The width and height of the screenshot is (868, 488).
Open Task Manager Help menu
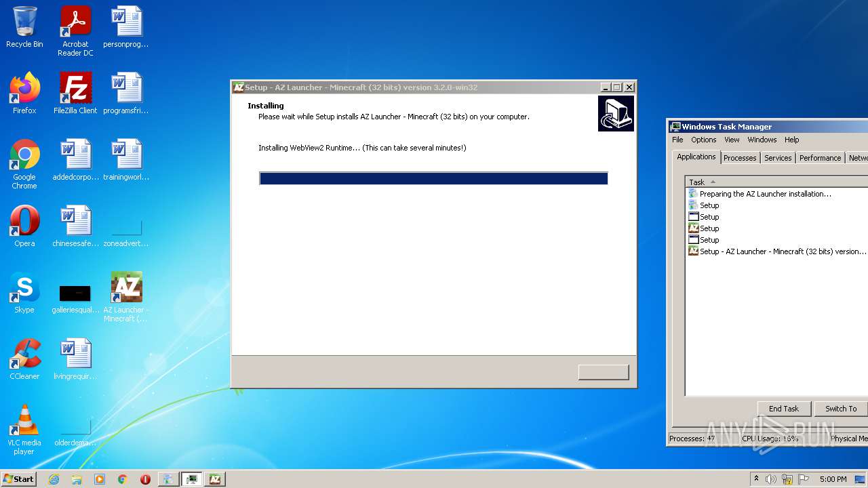pos(791,140)
